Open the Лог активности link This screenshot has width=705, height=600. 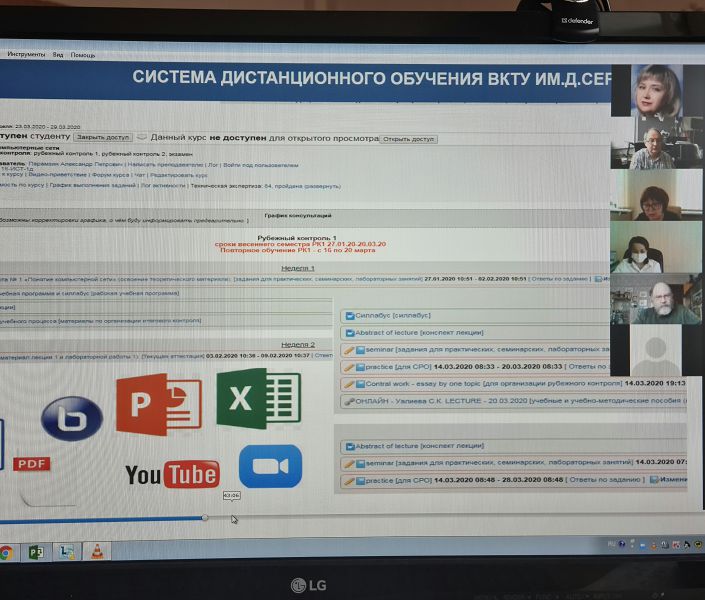click(x=163, y=185)
